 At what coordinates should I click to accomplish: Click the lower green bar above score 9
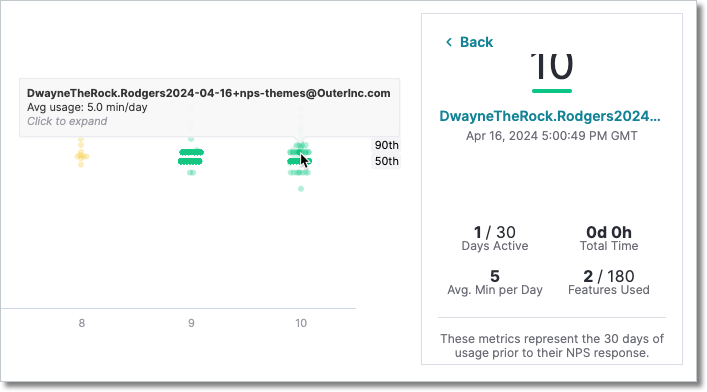tap(190, 161)
